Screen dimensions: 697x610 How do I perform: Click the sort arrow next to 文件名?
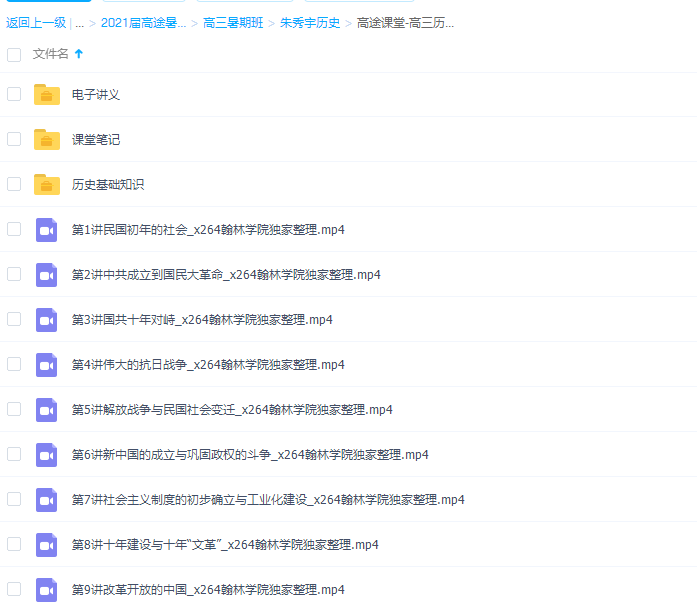pyautogui.click(x=79, y=54)
